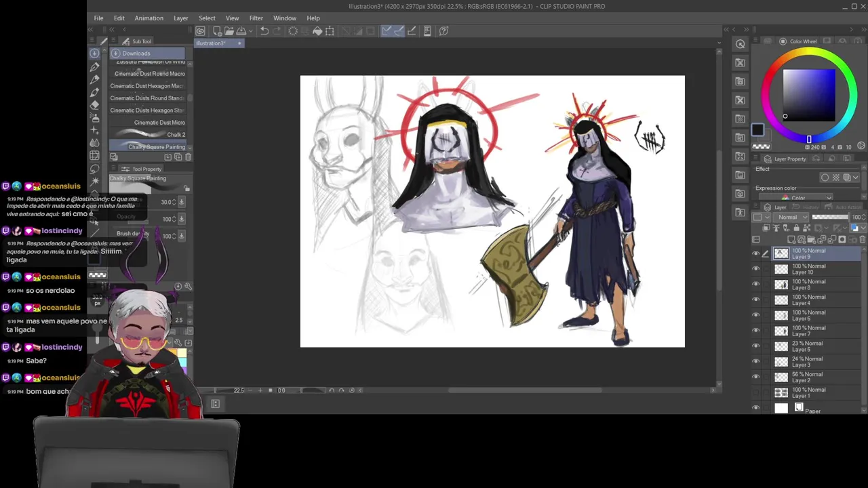
Task: Apply border effect in Layer Property
Action: coord(825,178)
